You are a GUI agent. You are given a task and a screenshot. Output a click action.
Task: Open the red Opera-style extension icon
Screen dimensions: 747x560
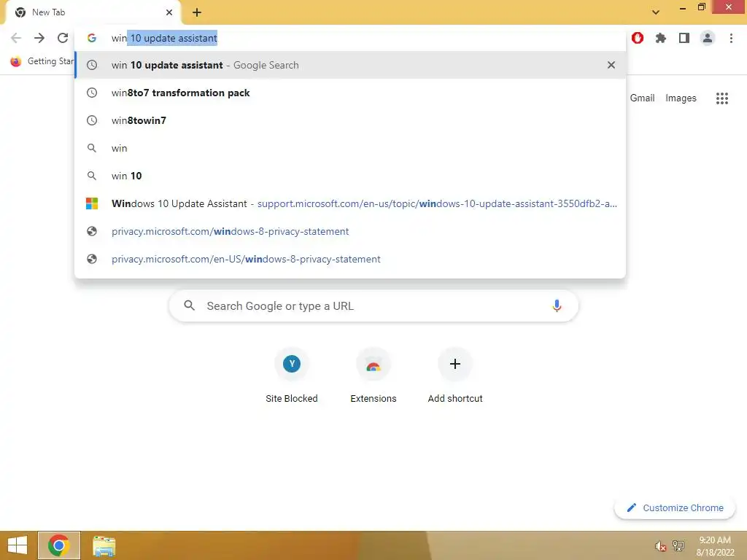[x=638, y=38]
